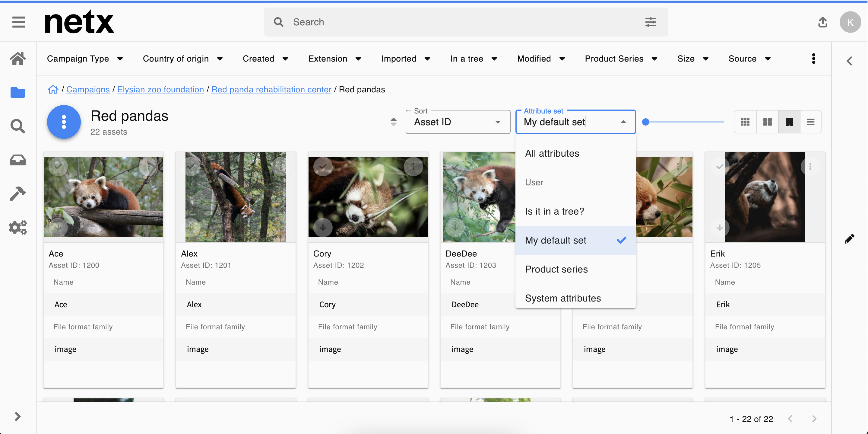Click the upload icon in header

[822, 22]
